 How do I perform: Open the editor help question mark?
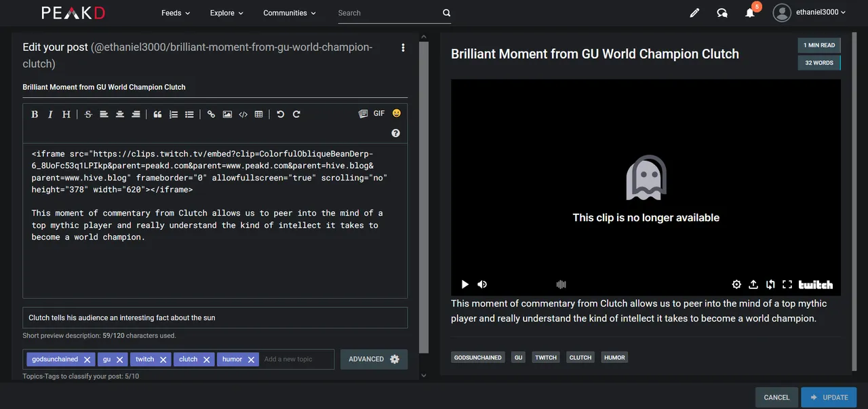396,134
